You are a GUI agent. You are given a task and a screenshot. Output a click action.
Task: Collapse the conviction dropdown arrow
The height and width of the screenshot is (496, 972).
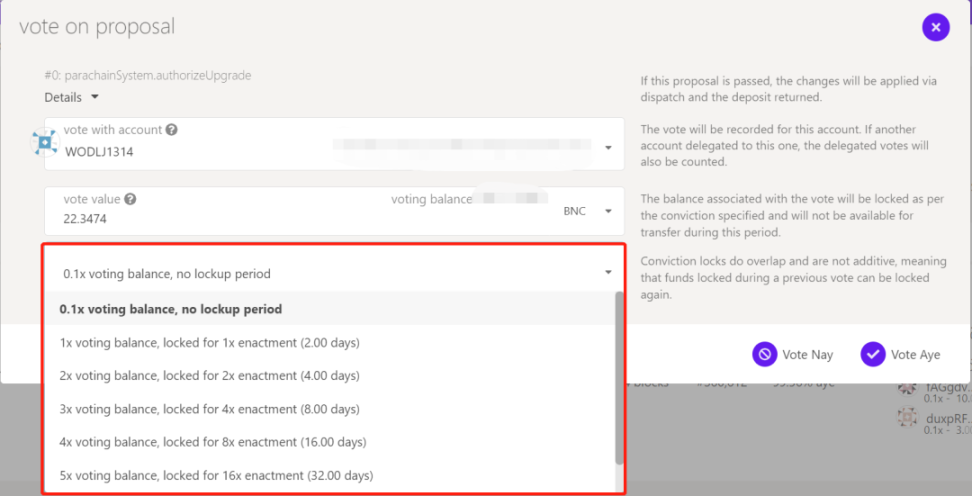point(608,273)
